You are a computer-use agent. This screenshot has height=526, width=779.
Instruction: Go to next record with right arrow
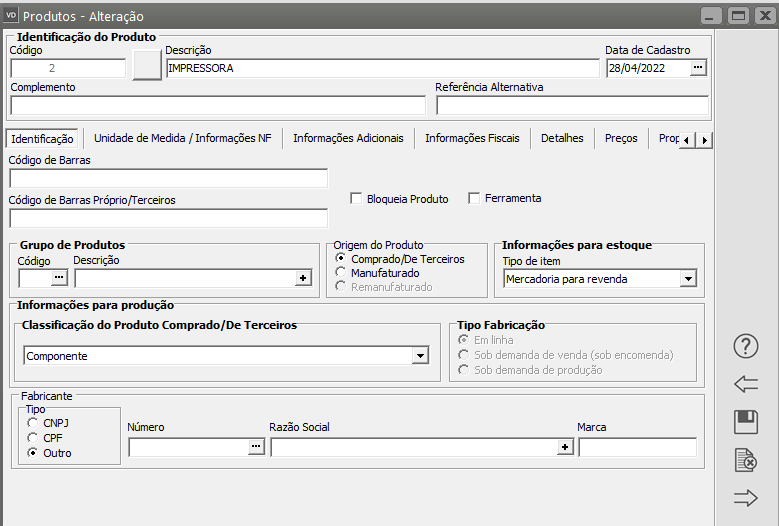[746, 498]
